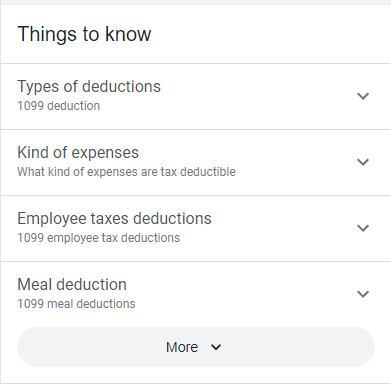Show more topics with the More button
391x384 pixels.
tap(196, 347)
